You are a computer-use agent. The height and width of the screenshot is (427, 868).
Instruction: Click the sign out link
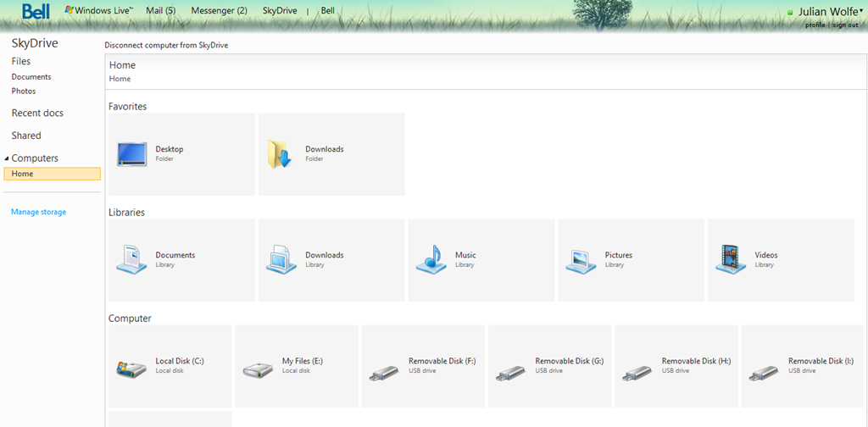coord(846,25)
